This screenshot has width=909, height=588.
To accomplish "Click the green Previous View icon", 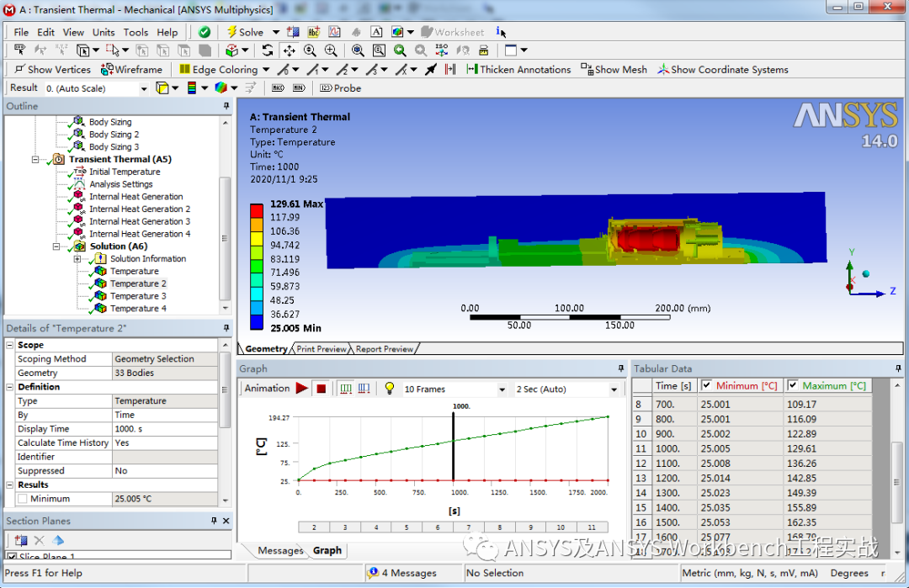I will [400, 50].
